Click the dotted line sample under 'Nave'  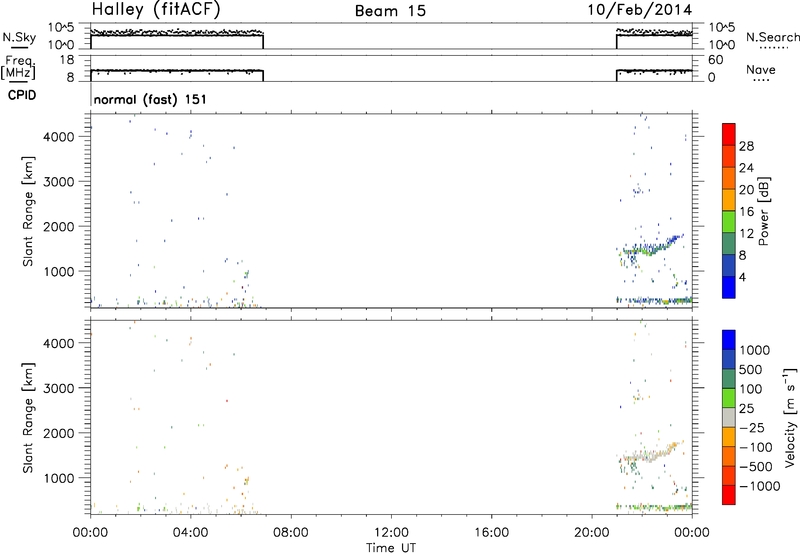click(x=762, y=80)
